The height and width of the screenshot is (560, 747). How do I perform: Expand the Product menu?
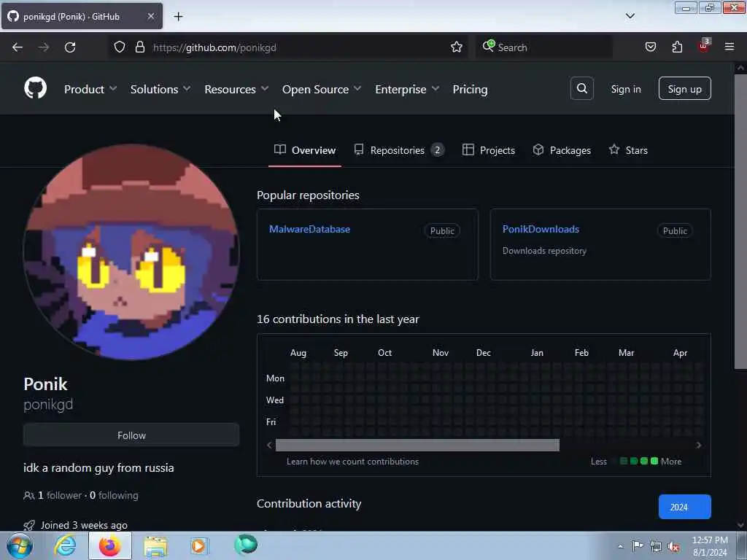click(90, 89)
